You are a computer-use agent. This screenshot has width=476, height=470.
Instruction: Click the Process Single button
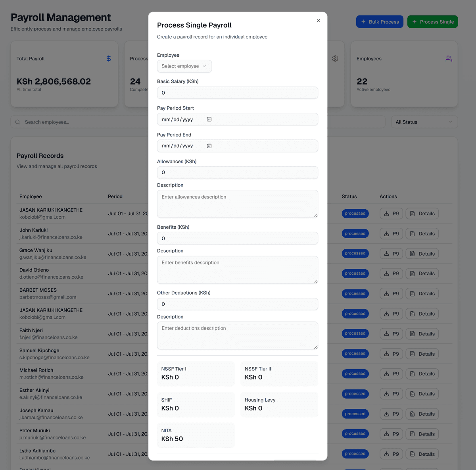pos(433,22)
